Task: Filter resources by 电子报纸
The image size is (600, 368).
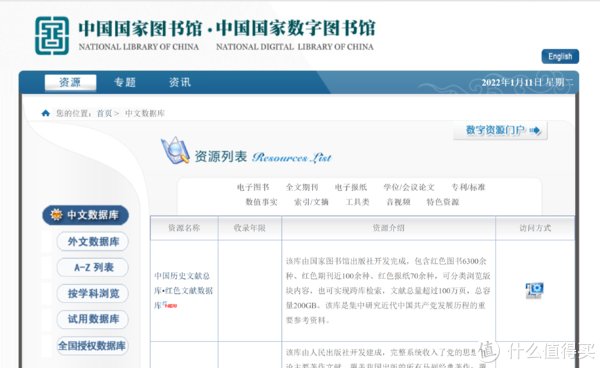Action: pyautogui.click(x=351, y=187)
